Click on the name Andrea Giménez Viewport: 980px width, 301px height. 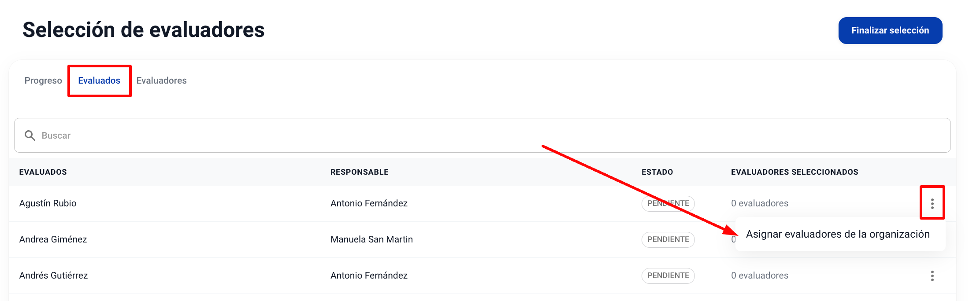[53, 239]
